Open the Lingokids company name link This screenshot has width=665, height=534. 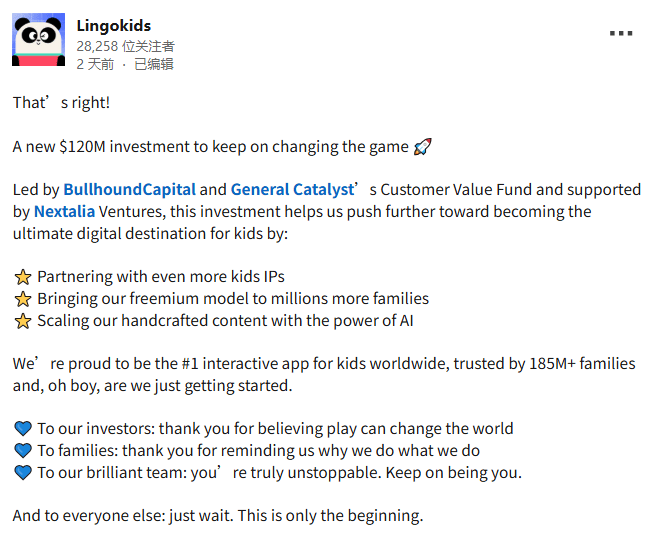click(114, 26)
